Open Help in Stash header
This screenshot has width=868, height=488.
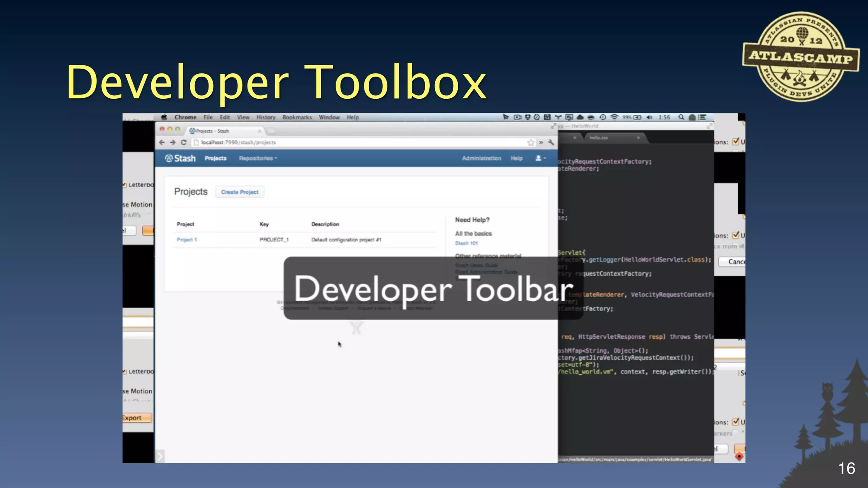(x=516, y=158)
